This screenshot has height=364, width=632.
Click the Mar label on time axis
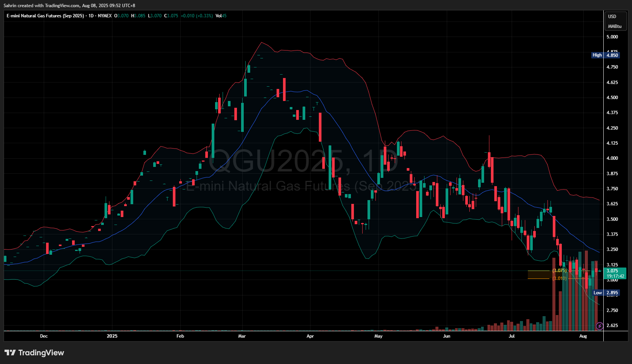click(x=242, y=336)
